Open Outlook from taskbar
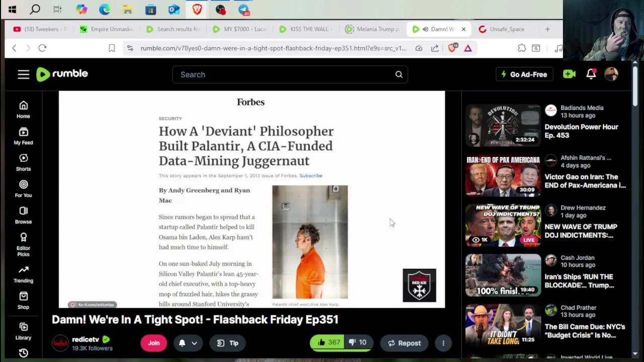This screenshot has width=644, height=362. pos(174,9)
